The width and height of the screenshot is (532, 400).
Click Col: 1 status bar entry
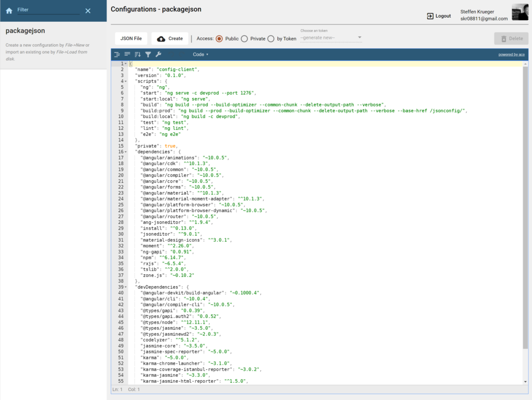click(x=134, y=390)
